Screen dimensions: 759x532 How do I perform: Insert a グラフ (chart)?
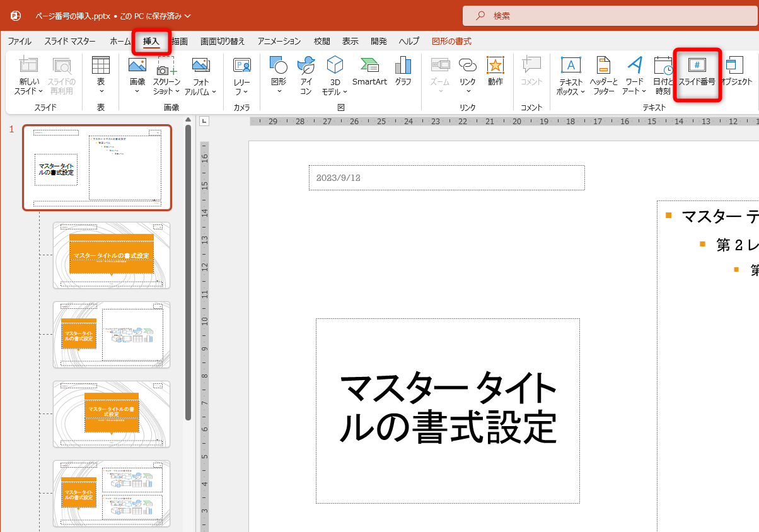click(403, 76)
